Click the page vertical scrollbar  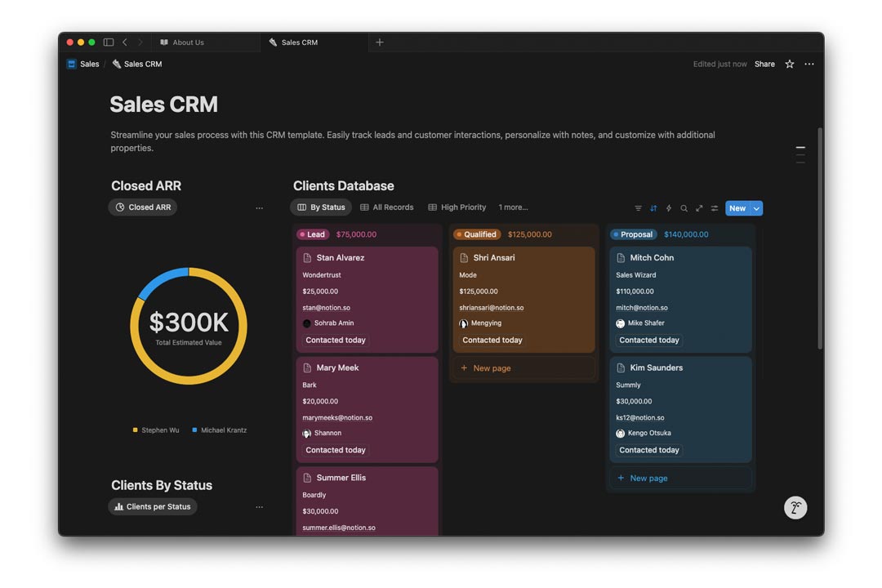820,238
